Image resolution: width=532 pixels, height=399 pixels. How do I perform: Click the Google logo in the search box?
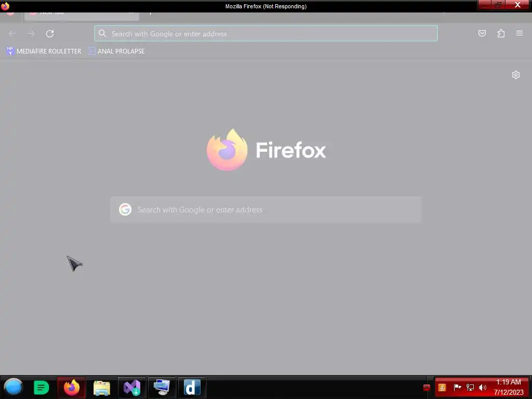pos(125,210)
